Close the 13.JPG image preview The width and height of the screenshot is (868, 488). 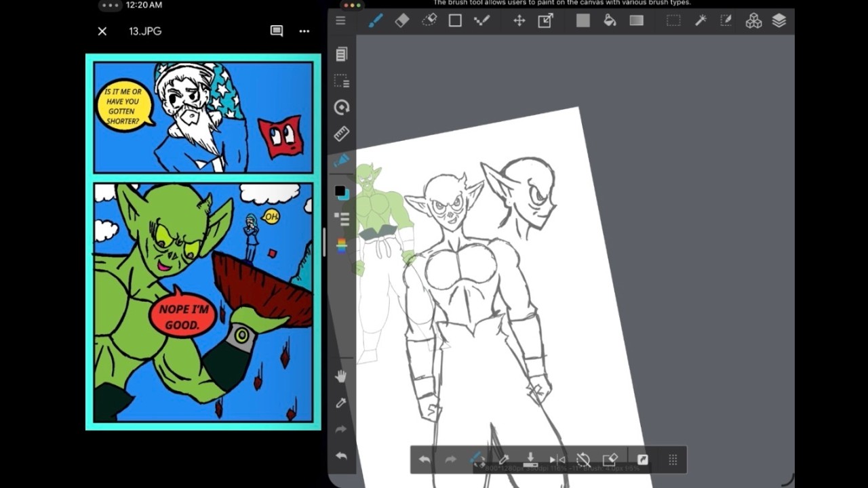coord(102,31)
